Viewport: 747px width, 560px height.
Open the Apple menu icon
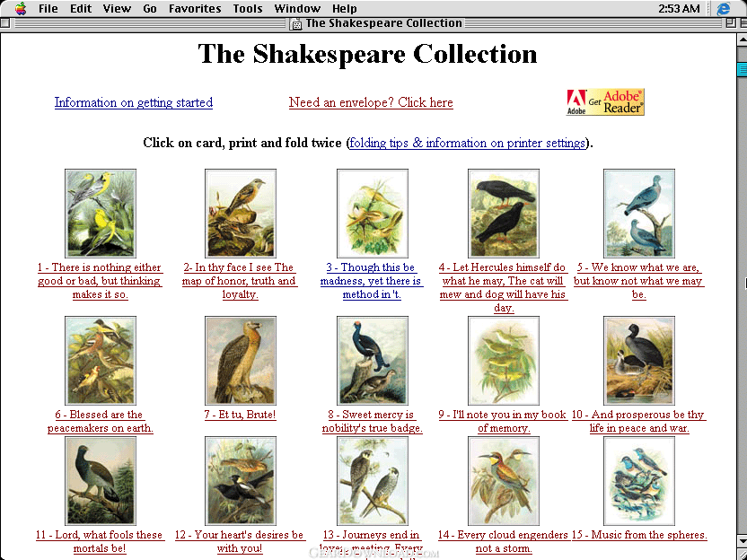[21, 9]
